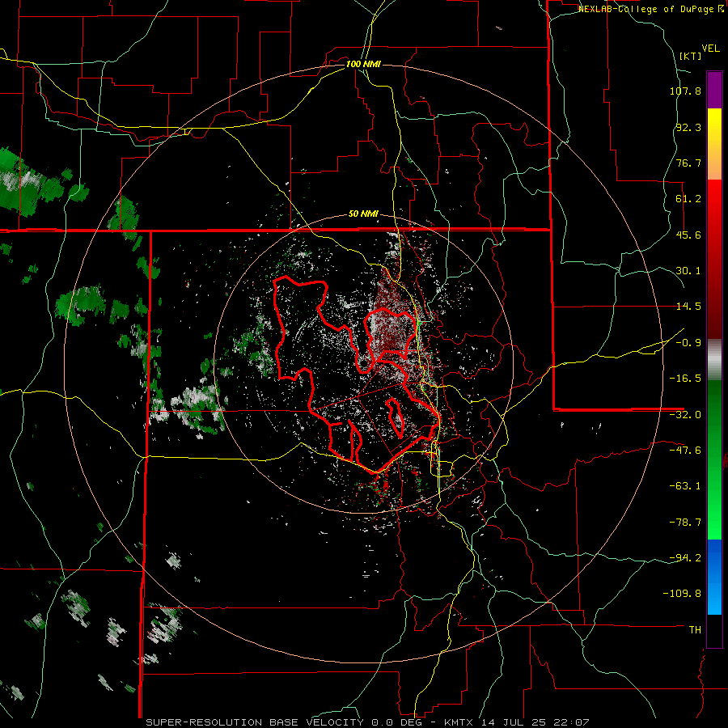Click the -16.5 velocity scale value
Image resolution: width=728 pixels, height=728 pixels.
tap(685, 379)
